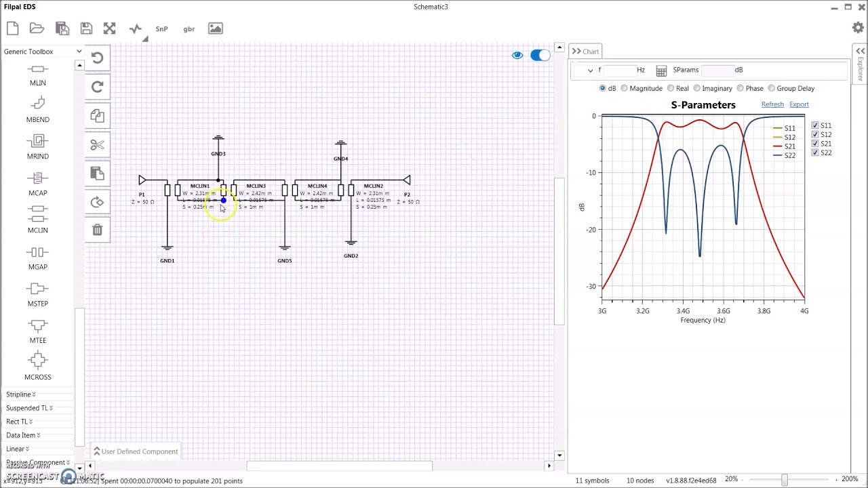Create a new schematic file
Viewport: 868px width, 488px height.
tap(12, 28)
